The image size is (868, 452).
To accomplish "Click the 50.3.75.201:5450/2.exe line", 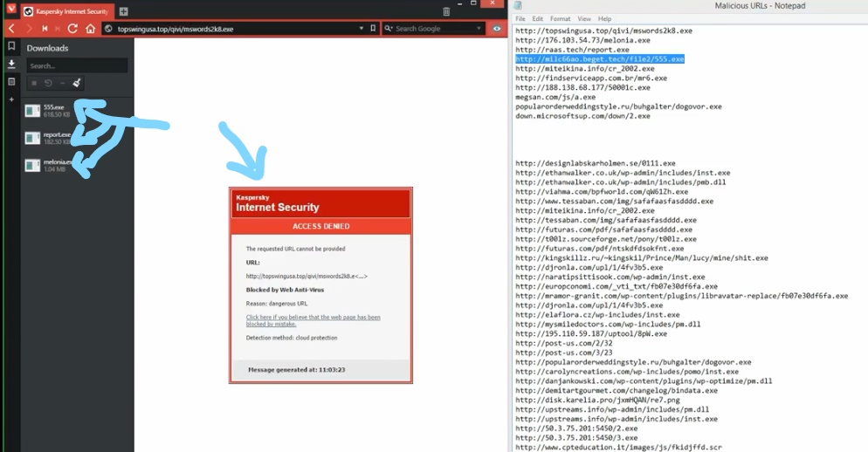I will [576, 428].
